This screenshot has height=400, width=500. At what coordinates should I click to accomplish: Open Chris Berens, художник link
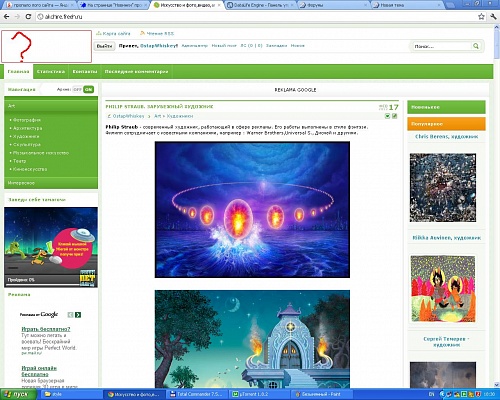[x=446, y=136]
